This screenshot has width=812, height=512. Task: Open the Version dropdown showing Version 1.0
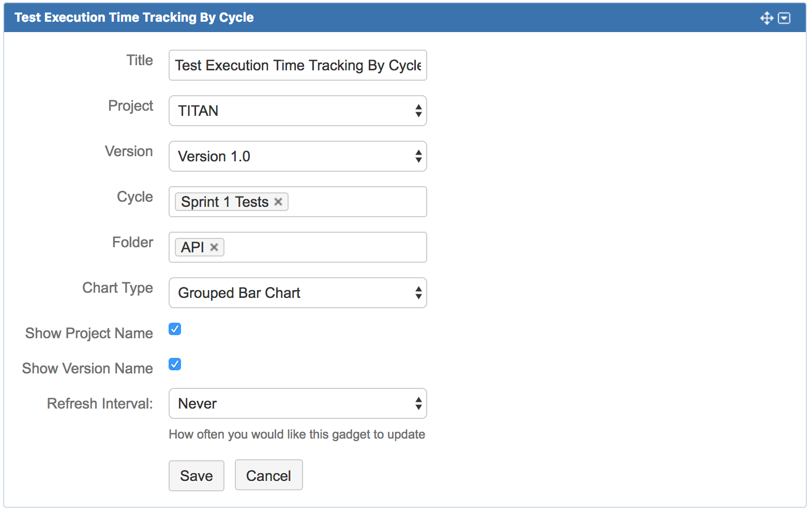[x=298, y=156]
